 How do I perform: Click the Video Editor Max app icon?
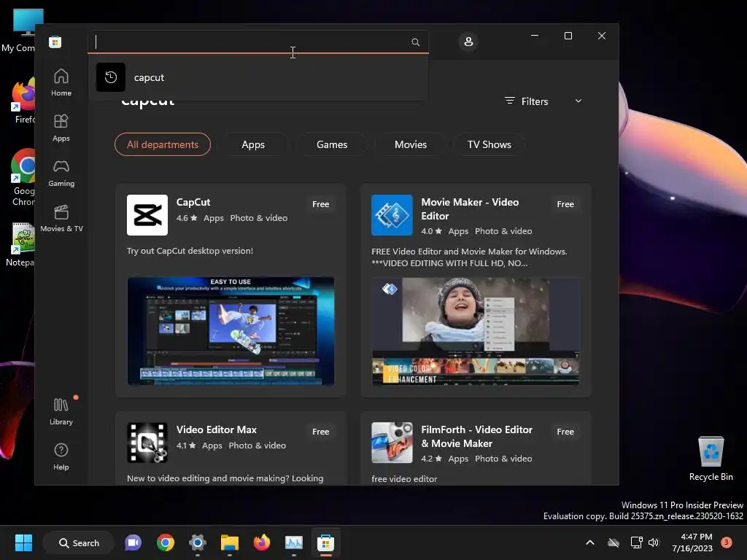coord(147,443)
